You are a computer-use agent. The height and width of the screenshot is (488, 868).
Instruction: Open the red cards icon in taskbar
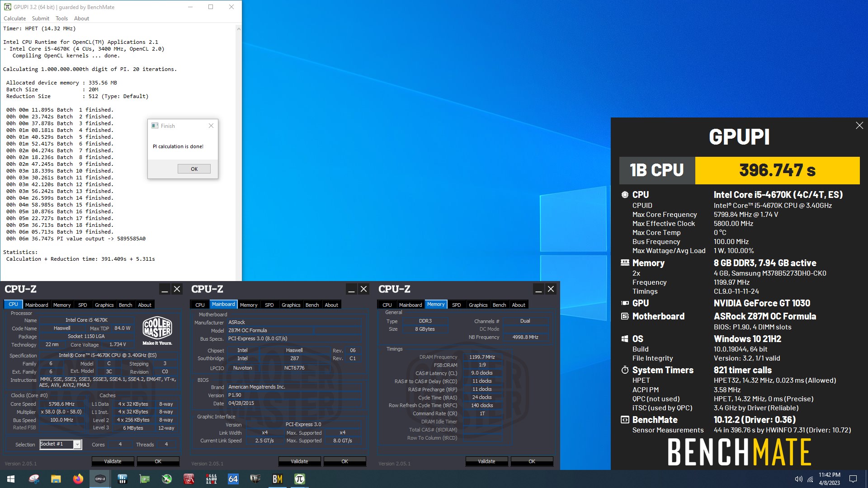point(189,479)
